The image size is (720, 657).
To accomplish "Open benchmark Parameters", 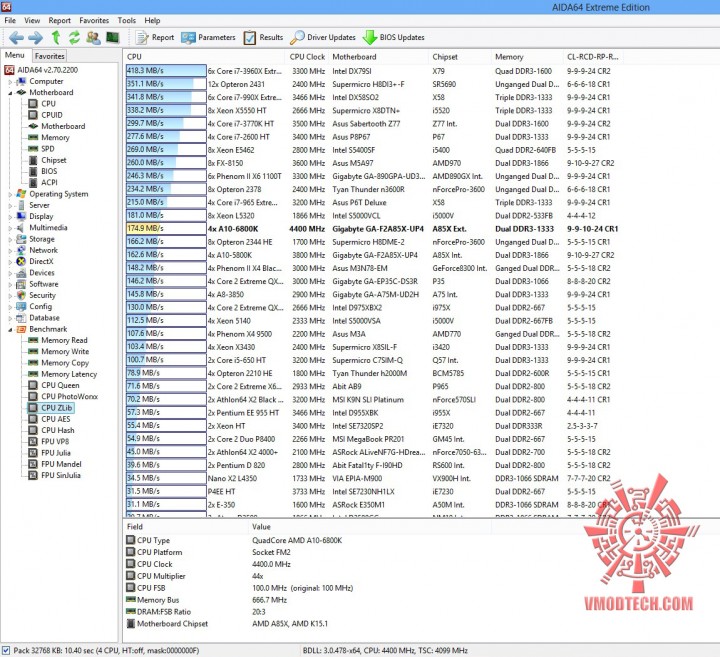I will point(208,37).
